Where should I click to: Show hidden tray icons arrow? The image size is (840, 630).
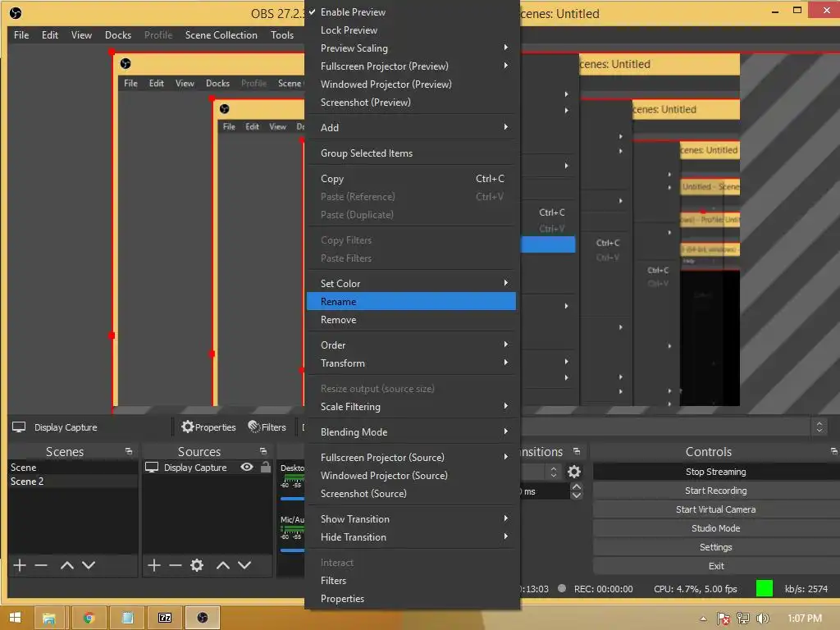[x=703, y=619]
